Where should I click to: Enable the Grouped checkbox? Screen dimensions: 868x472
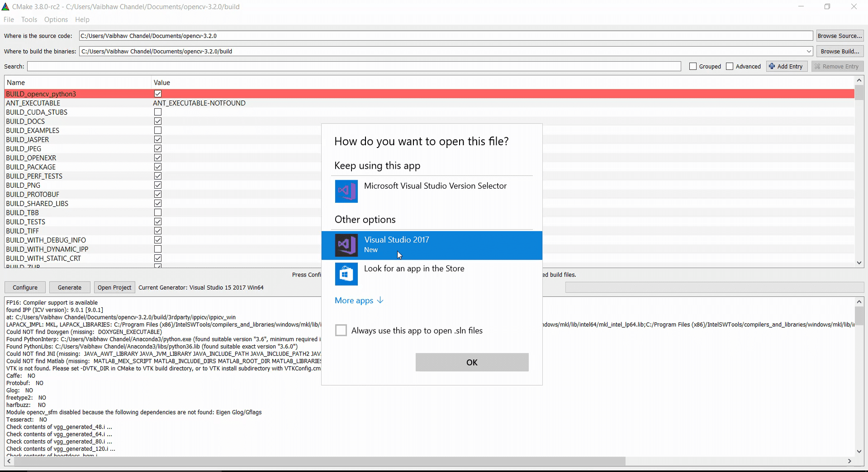692,66
